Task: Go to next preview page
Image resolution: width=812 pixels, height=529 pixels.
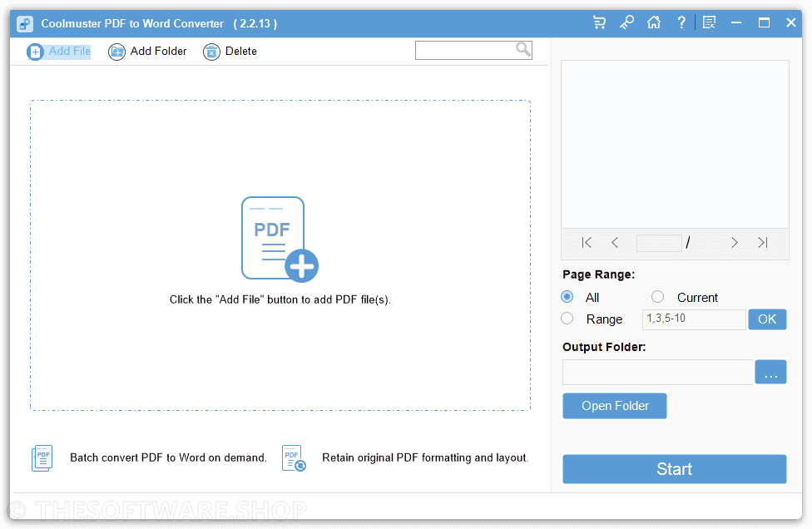Action: tap(735, 242)
